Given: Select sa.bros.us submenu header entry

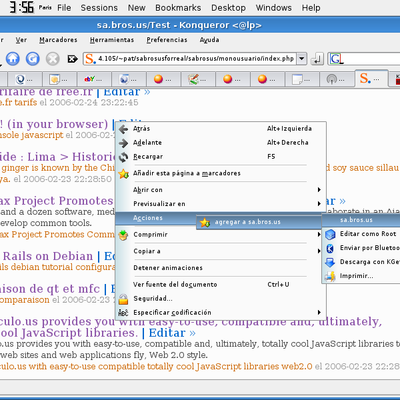Looking at the screenshot, I should [x=361, y=220].
